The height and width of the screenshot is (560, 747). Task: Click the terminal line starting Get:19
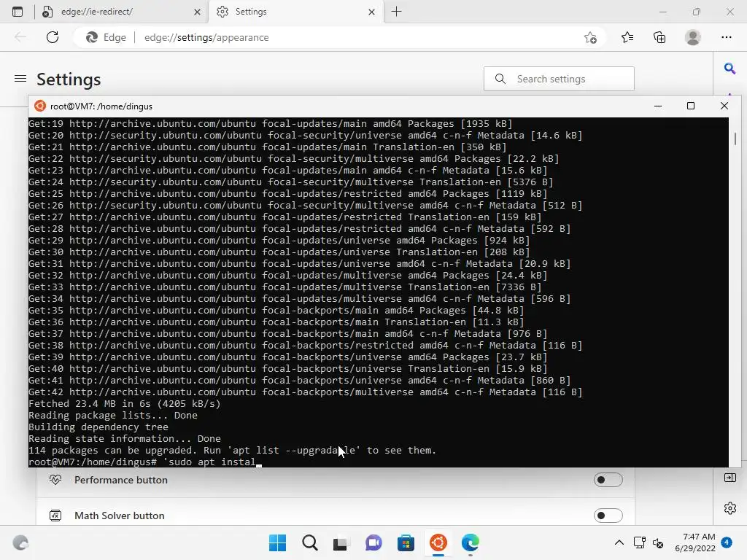click(x=271, y=124)
